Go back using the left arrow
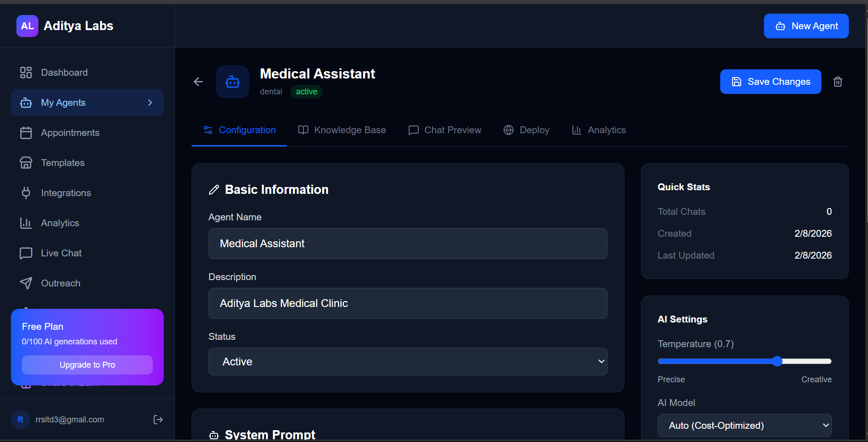This screenshot has width=868, height=442. tap(198, 82)
